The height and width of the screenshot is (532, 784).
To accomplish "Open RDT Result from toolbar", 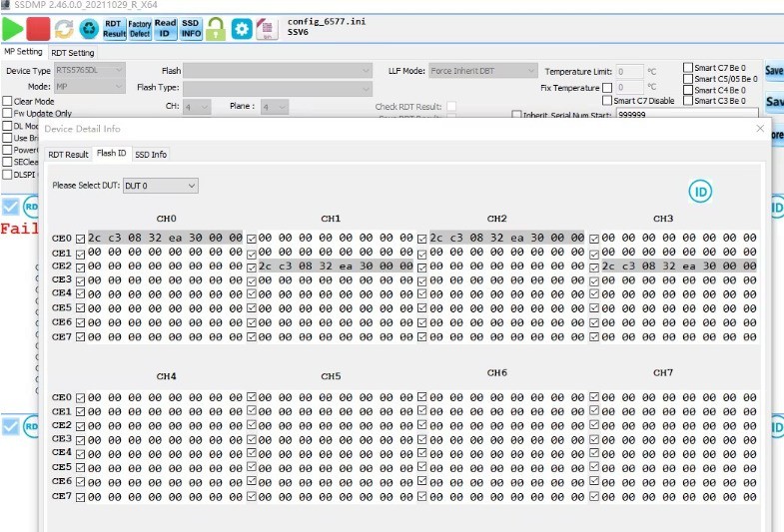I will coord(115,29).
